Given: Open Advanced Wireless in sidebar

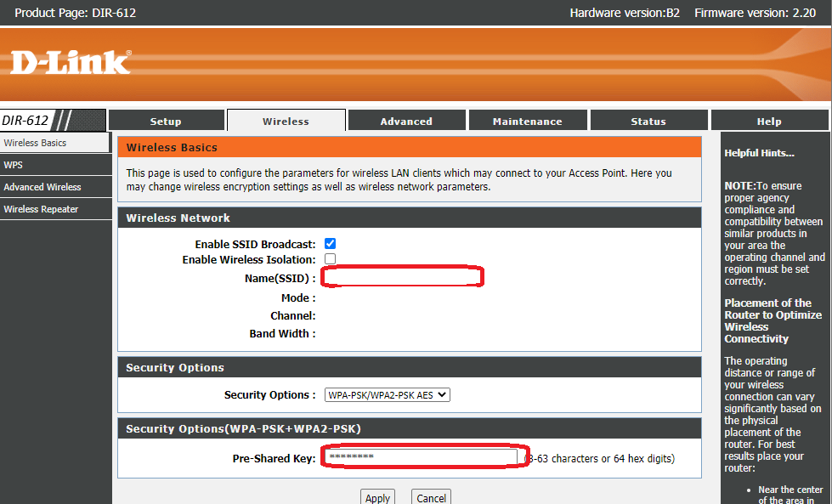Looking at the screenshot, I should point(56,187).
